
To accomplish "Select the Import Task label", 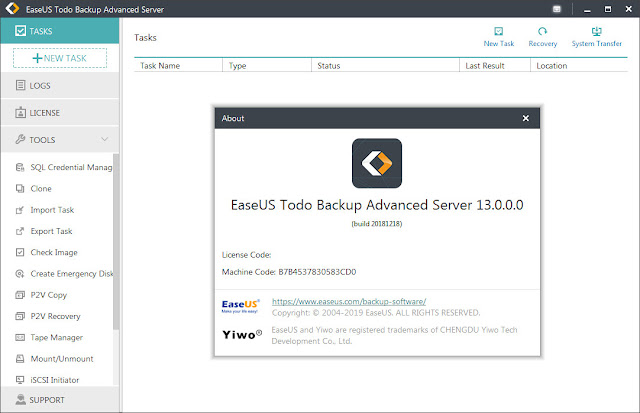I will coord(52,210).
